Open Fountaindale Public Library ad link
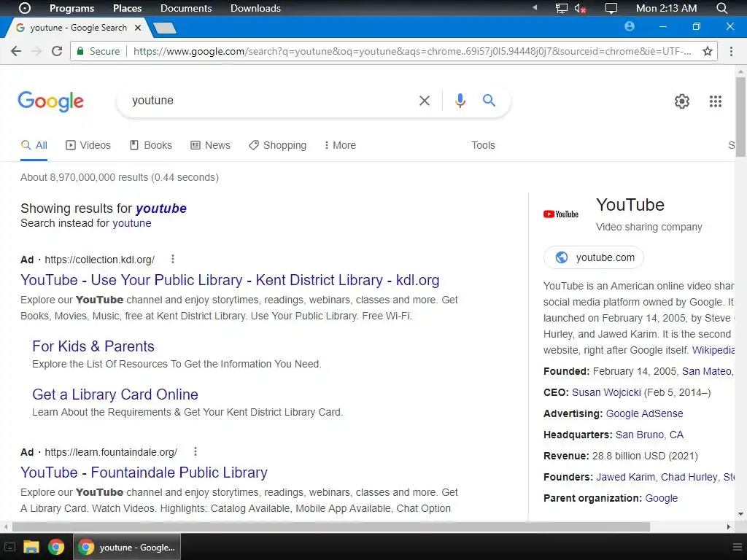Viewport: 747px width, 560px height. 144,472
